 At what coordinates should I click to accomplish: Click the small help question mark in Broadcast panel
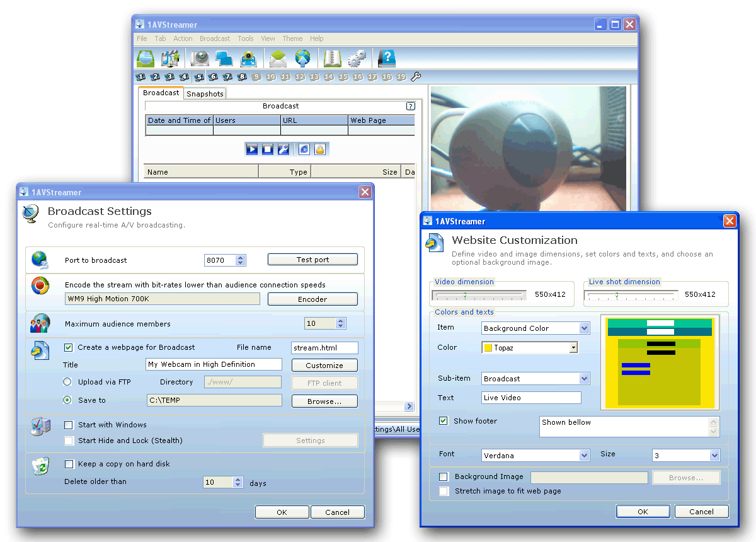click(411, 107)
